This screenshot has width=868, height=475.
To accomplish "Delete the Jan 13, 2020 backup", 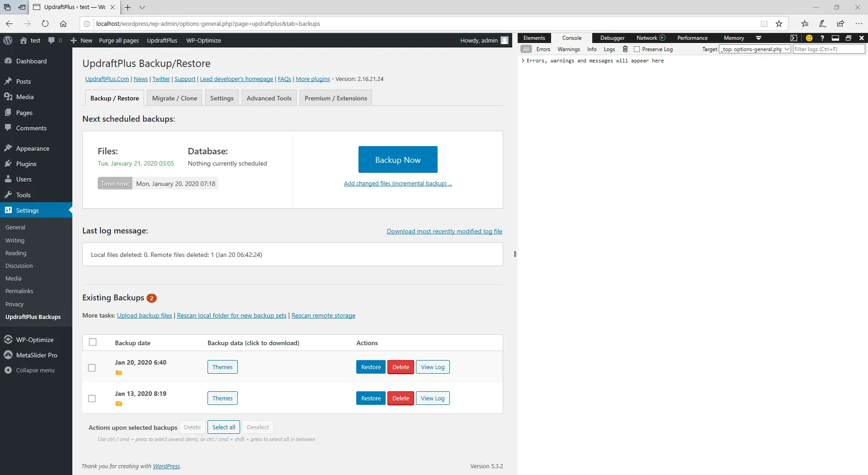I will [x=401, y=398].
